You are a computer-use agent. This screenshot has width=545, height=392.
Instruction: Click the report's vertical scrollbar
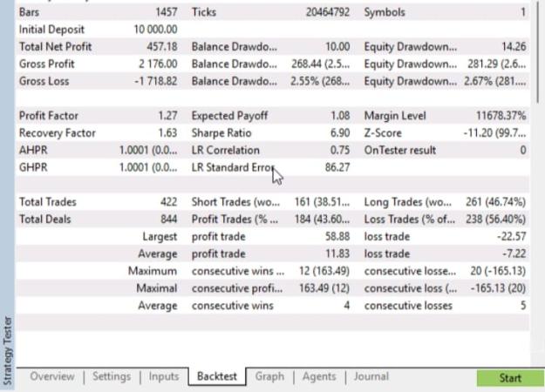click(x=538, y=52)
